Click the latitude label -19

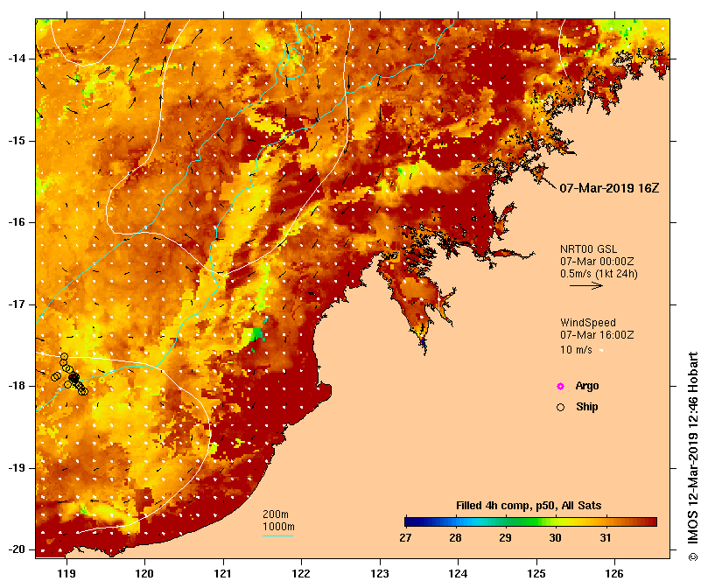pyautogui.click(x=18, y=468)
